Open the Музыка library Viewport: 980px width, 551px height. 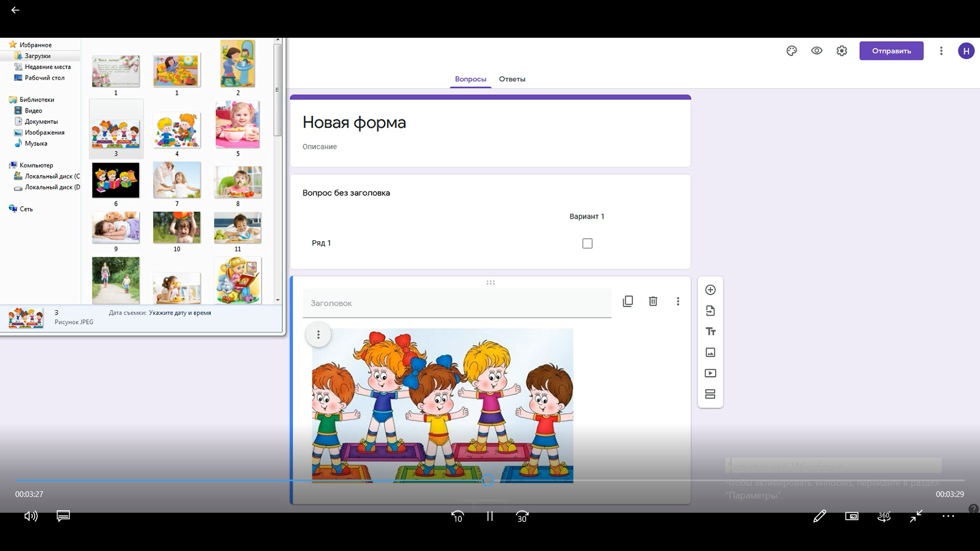click(36, 144)
